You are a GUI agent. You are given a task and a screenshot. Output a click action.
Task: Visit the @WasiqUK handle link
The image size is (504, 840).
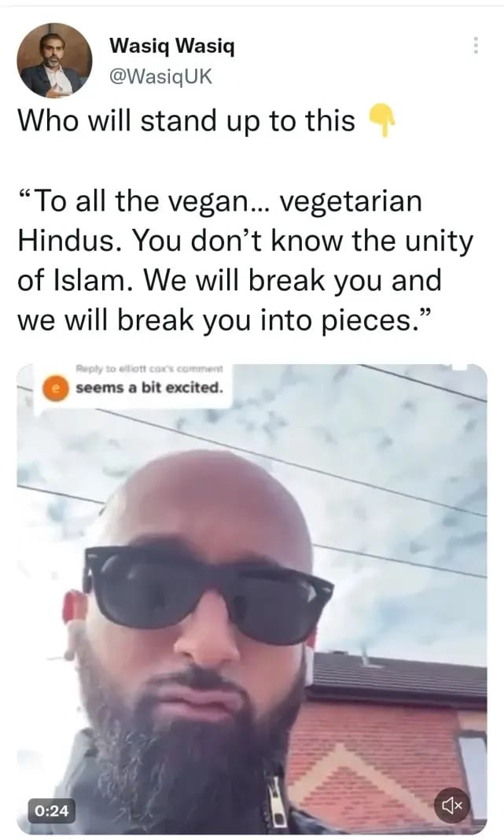tap(160, 76)
